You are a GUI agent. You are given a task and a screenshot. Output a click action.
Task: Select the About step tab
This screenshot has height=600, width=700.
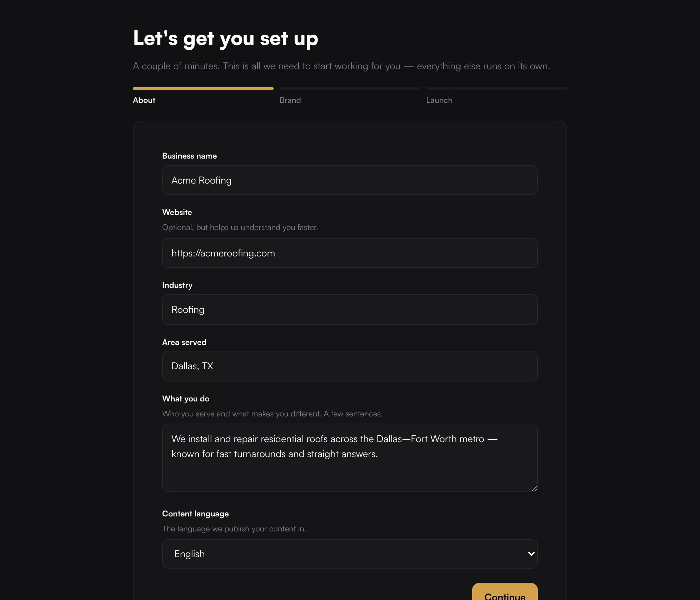pos(144,100)
